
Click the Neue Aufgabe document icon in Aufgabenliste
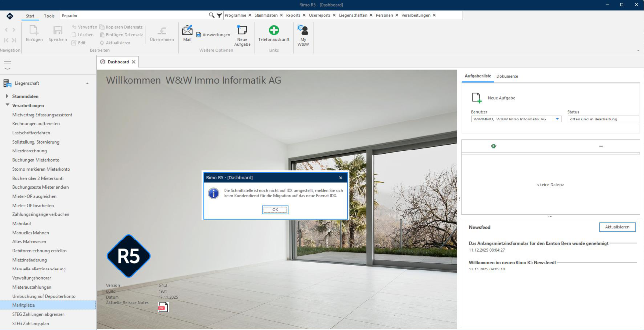[476, 97]
